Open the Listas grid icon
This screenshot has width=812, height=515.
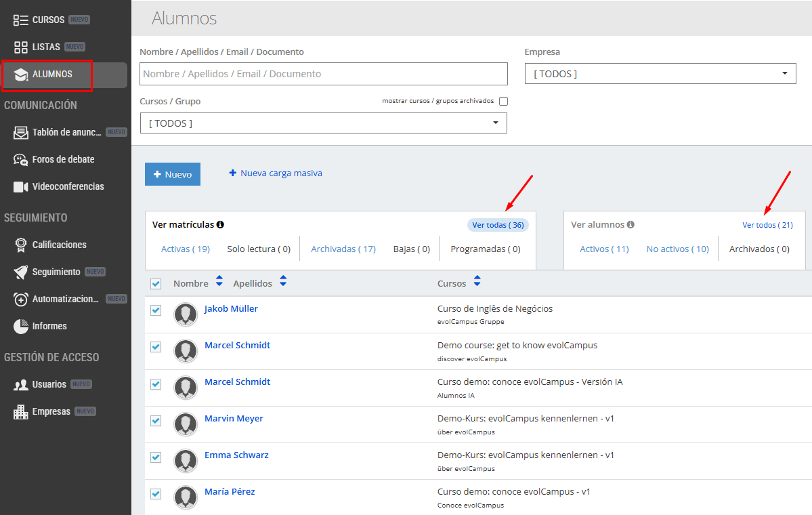(20, 47)
